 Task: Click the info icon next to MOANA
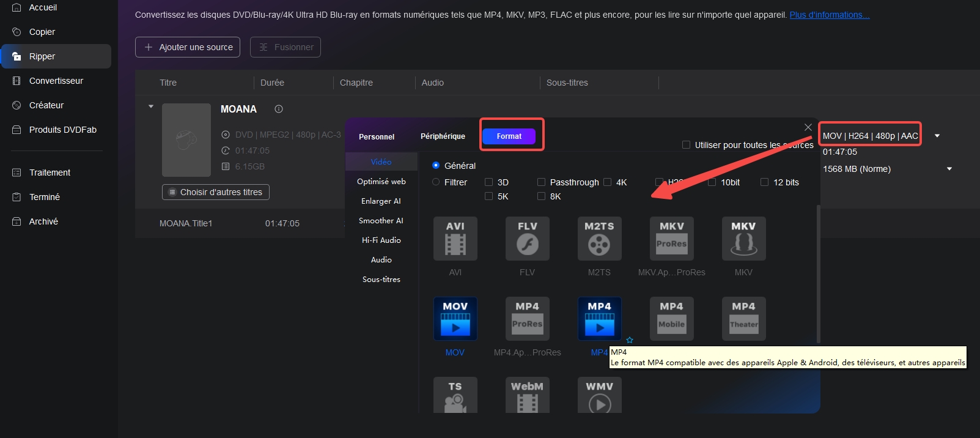[x=279, y=109]
